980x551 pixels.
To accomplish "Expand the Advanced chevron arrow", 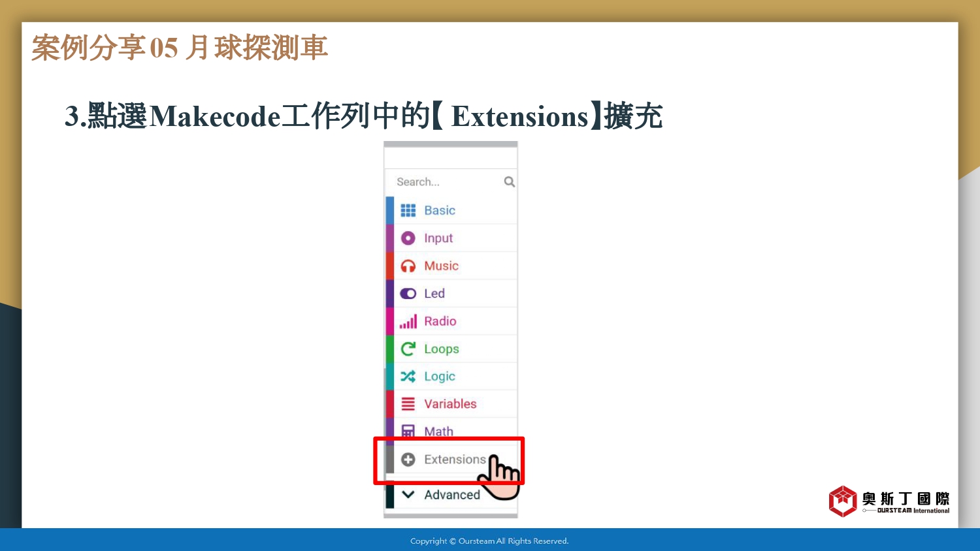I will 408,495.
